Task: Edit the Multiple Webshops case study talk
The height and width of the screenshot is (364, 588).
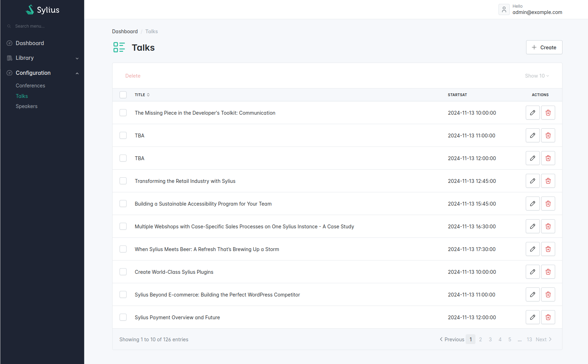Action: [x=532, y=226]
